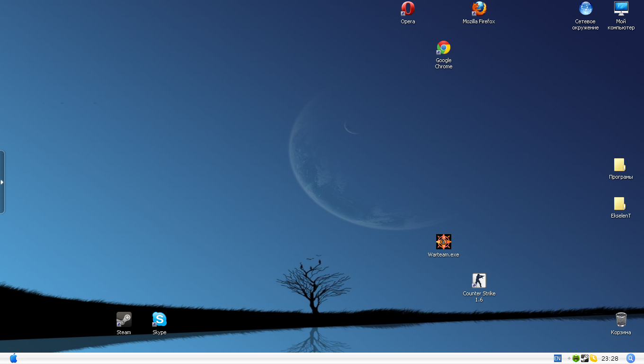This screenshot has height=364, width=644.
Task: Select the Мой компьютер icon
Action: (621, 9)
